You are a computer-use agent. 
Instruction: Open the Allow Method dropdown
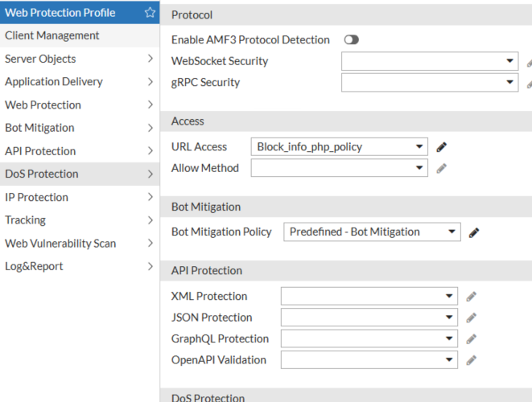[339, 168]
